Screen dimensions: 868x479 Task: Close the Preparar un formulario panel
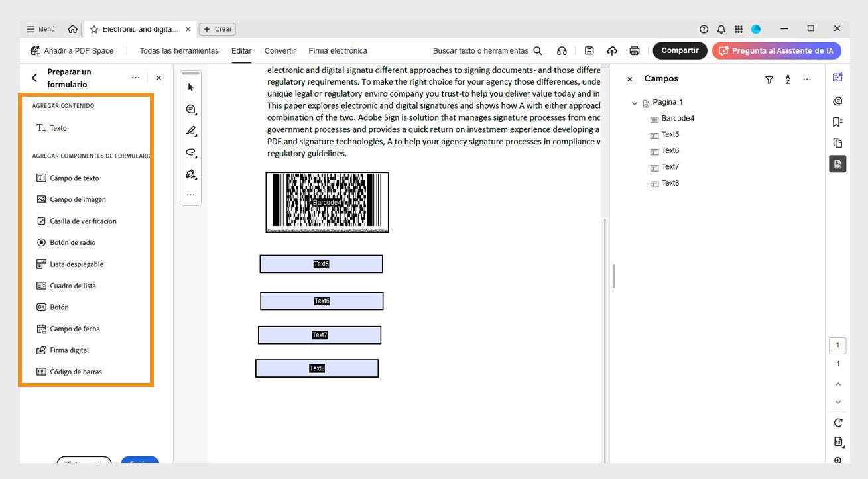[x=159, y=78]
